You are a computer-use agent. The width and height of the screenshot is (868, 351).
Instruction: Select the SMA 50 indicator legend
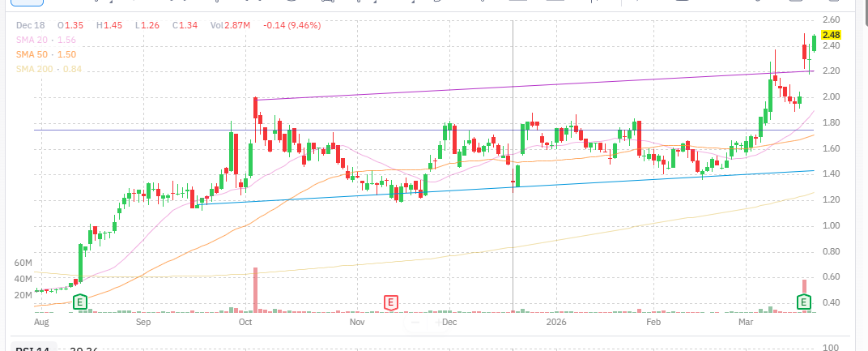(46, 54)
